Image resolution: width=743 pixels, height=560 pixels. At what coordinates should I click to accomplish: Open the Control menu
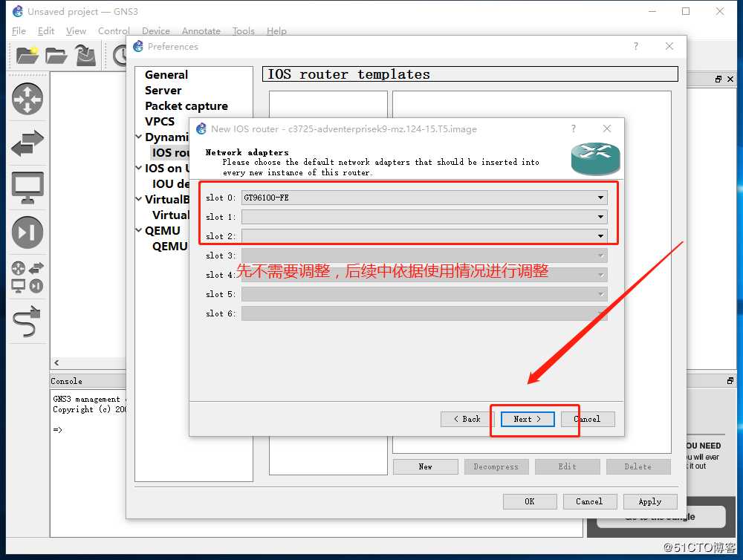(x=114, y=30)
